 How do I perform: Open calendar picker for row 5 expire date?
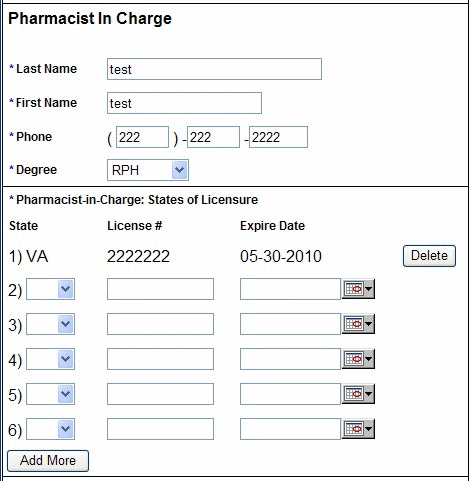coord(358,394)
